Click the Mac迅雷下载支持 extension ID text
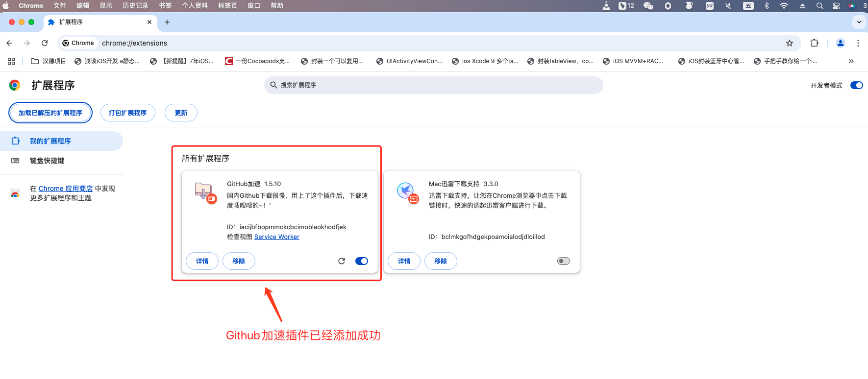 [487, 237]
